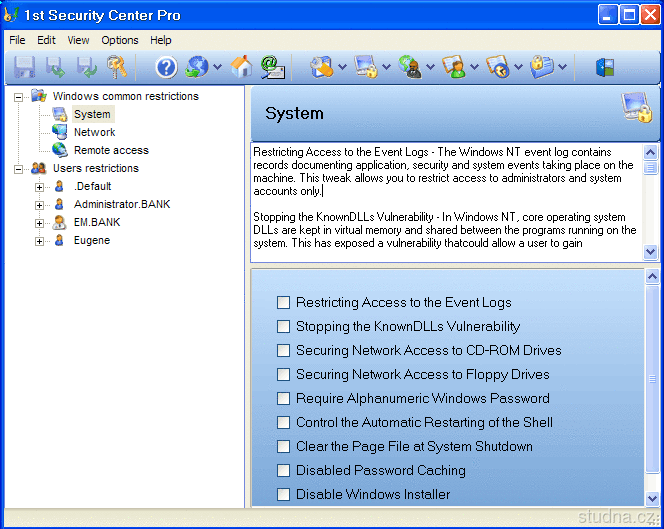Open the View menu
The height and width of the screenshot is (529, 664).
(78, 40)
